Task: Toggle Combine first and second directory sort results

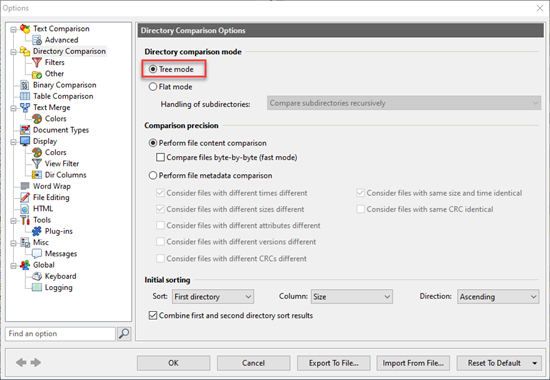Action: [153, 315]
